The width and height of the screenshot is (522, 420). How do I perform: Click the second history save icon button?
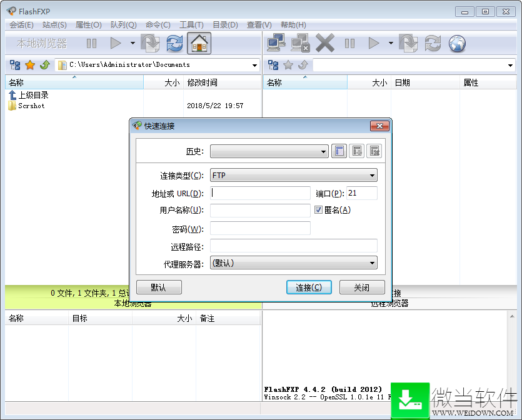pos(356,151)
